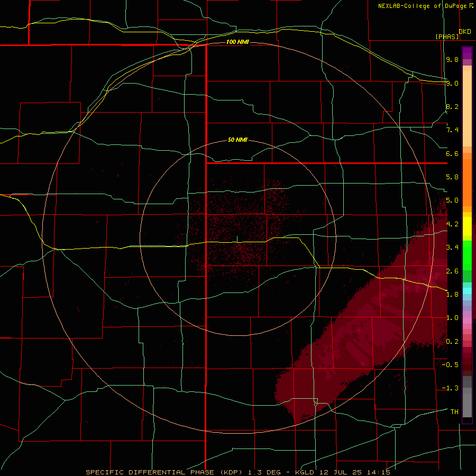Click the 50 NMI range ring label
476x476 pixels.
pos(237,140)
